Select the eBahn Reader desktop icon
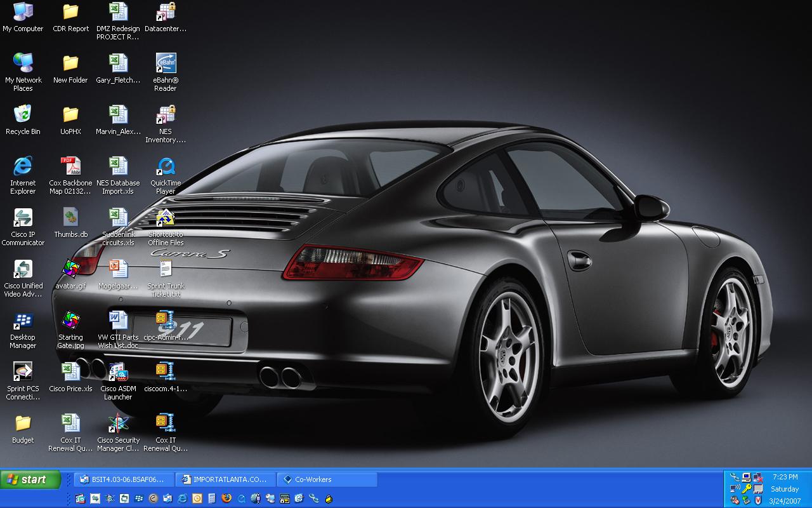Image resolution: width=812 pixels, height=508 pixels. (x=166, y=64)
